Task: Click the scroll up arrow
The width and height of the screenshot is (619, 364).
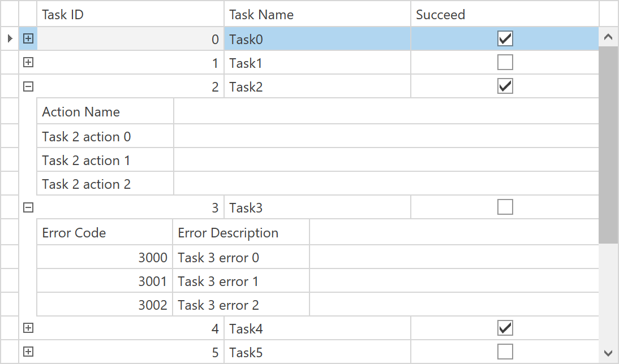Action: tap(609, 37)
